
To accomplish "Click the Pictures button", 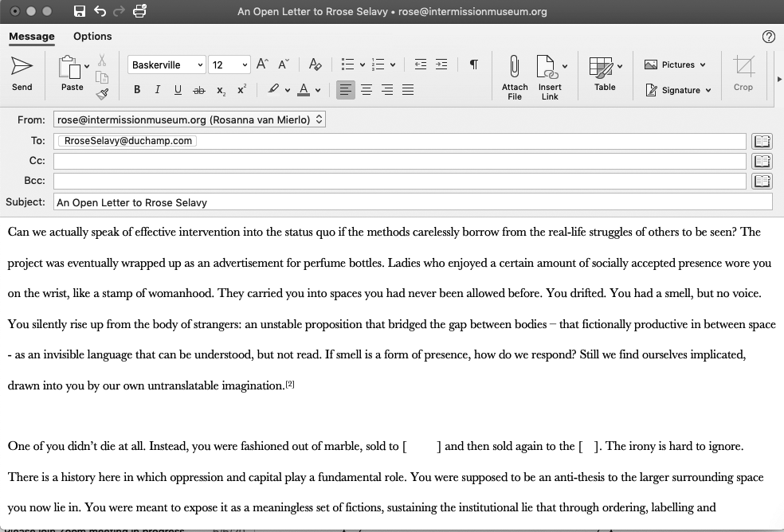I will 675,65.
